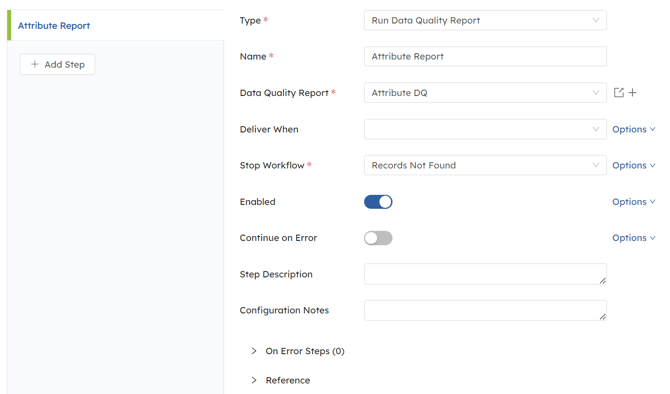This screenshot has height=394, width=670.
Task: Expand the Reference section
Action: (x=281, y=380)
